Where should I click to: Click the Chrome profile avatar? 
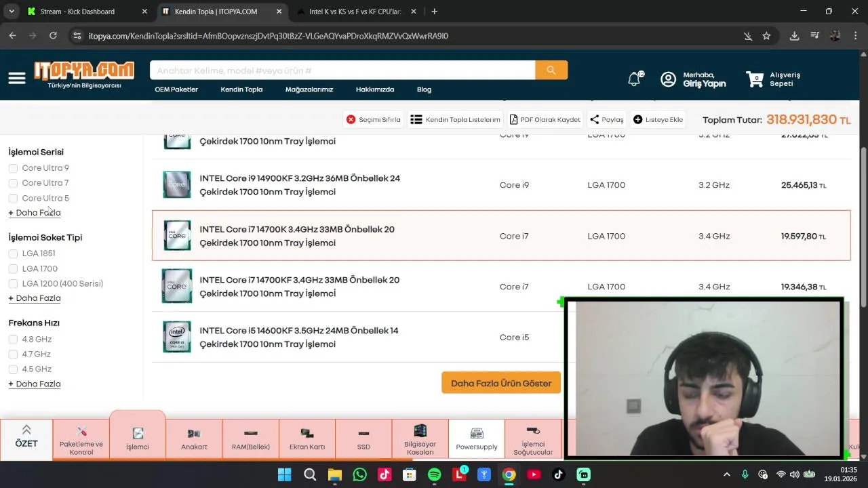coord(835,36)
